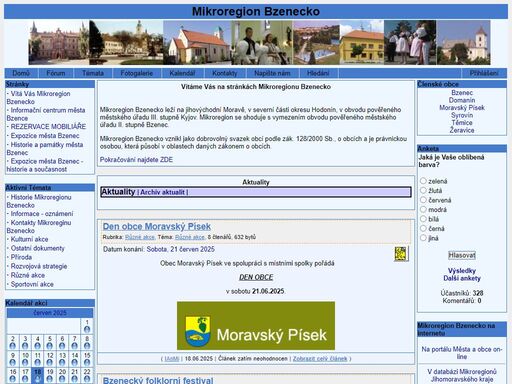Open calendar event icon under day 12

click(50, 362)
